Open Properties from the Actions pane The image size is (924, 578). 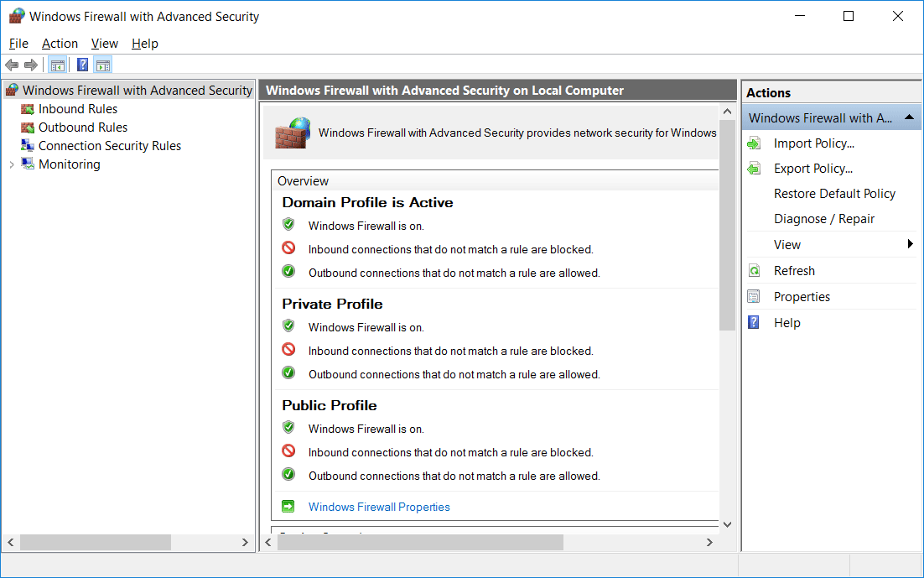click(x=801, y=297)
